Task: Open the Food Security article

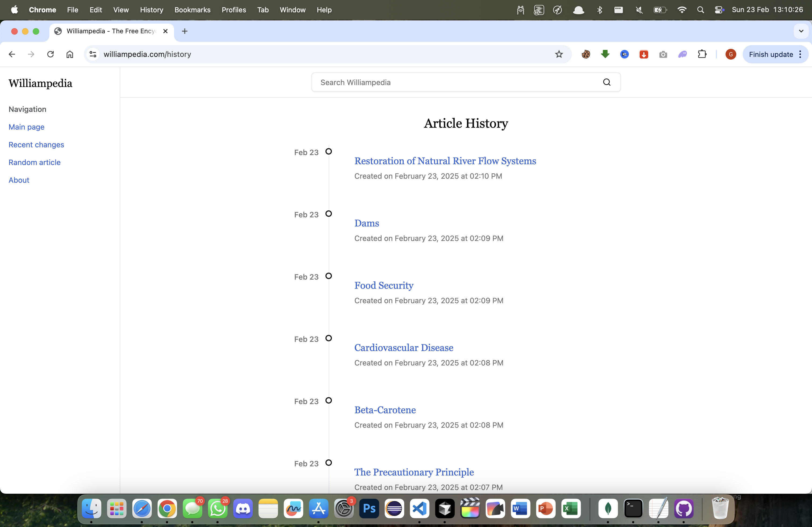Action: pos(383,285)
